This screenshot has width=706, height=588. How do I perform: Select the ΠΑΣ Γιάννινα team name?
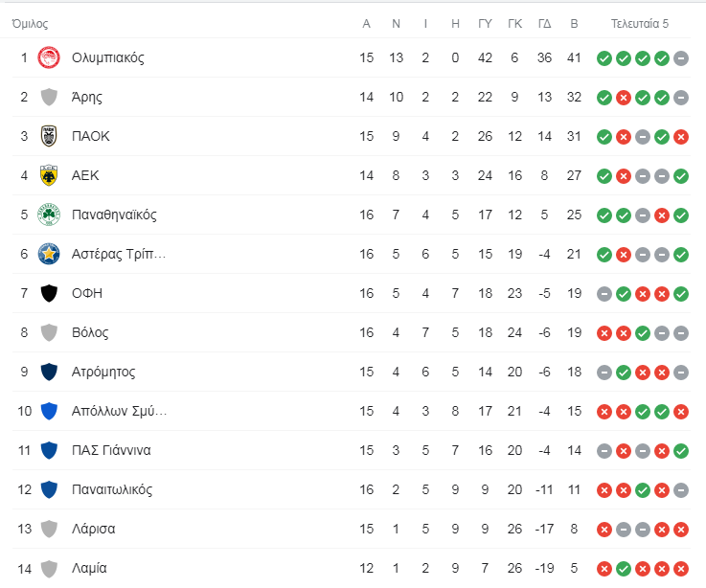click(111, 450)
